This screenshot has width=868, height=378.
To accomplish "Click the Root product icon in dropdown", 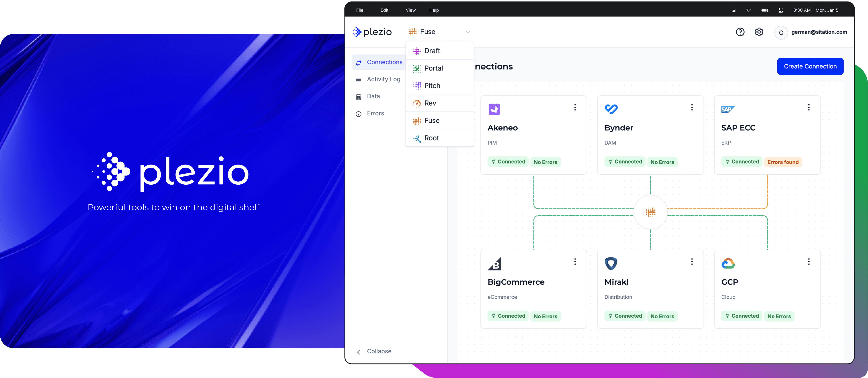I will (x=417, y=138).
